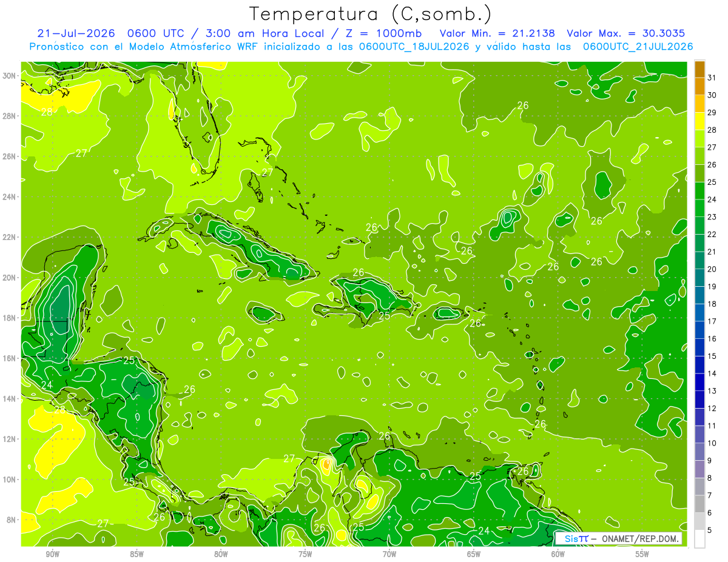Click the orange swatch between 30 and 31
Viewport: 728px width, 562px height.
(x=699, y=86)
